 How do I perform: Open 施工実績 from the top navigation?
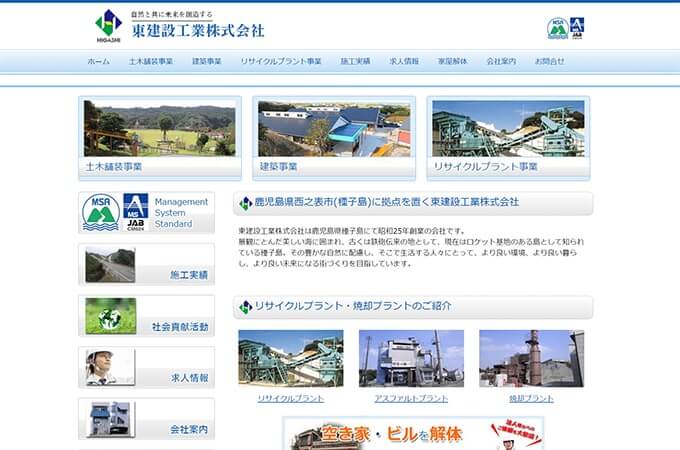pyautogui.click(x=355, y=61)
